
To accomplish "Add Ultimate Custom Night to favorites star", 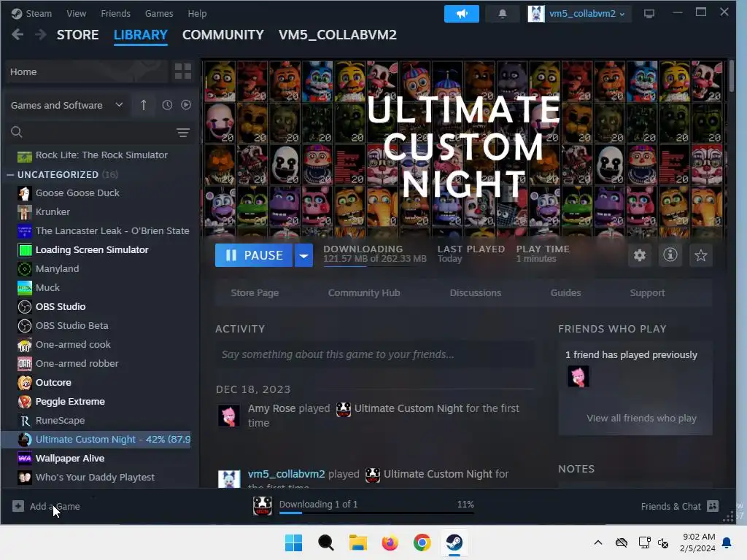I will coord(701,255).
